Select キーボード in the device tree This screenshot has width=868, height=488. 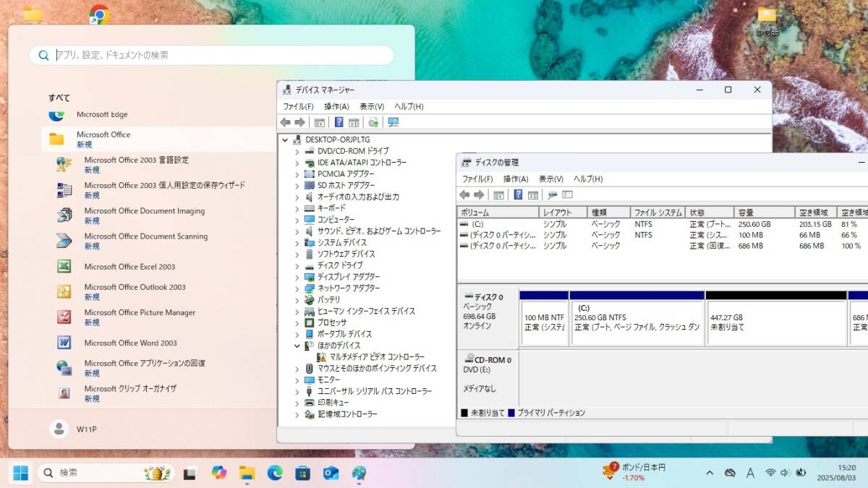point(331,208)
